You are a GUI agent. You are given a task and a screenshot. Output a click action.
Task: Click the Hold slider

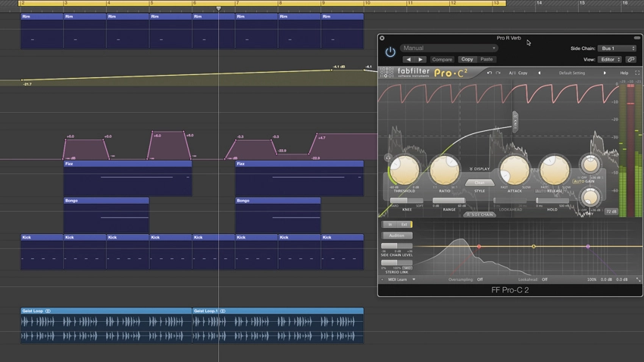click(x=552, y=200)
